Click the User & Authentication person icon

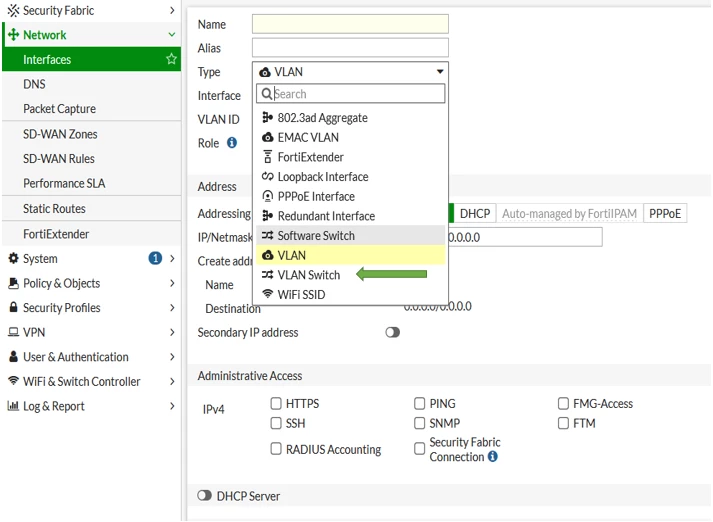(14, 356)
